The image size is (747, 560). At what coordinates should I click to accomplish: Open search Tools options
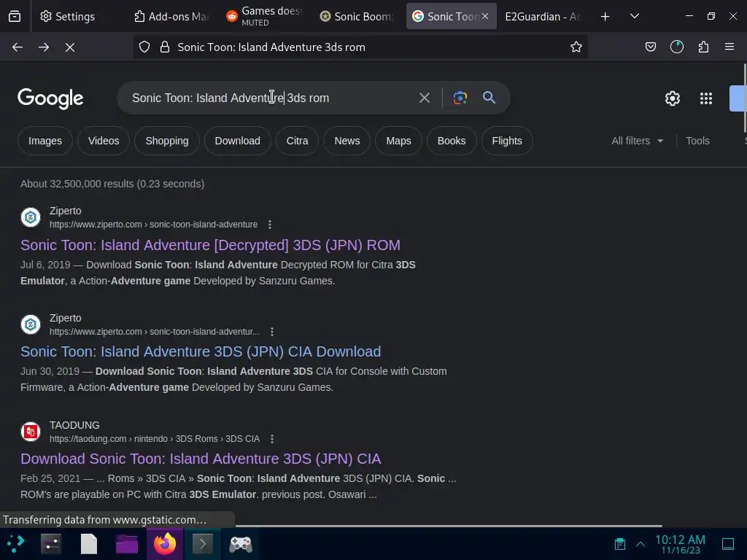697,141
